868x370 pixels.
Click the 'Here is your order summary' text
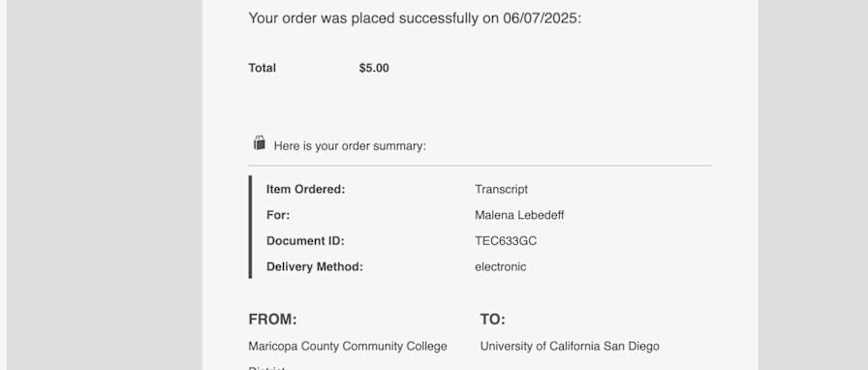[350, 146]
